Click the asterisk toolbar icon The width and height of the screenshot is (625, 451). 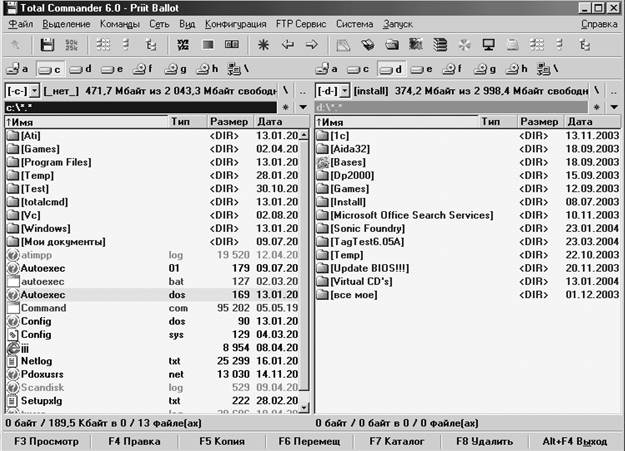pos(263,45)
